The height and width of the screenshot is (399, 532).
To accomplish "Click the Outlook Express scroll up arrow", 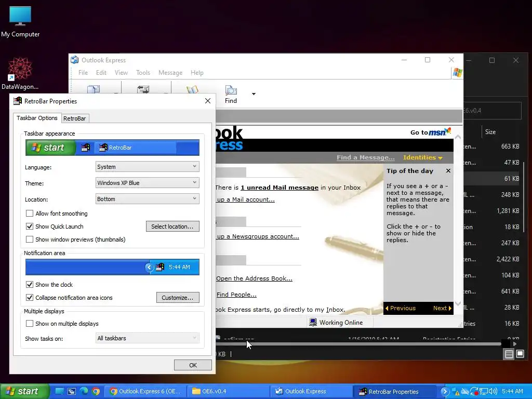I will [x=458, y=137].
